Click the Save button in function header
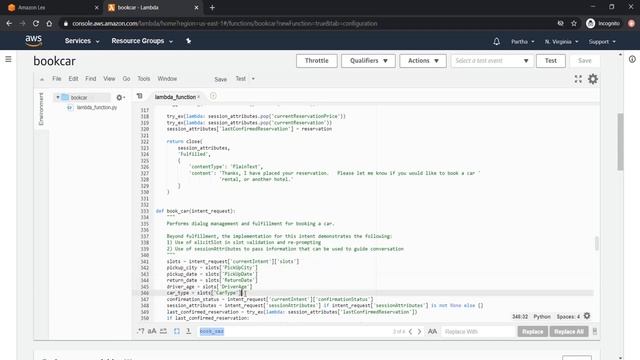 coord(584,60)
